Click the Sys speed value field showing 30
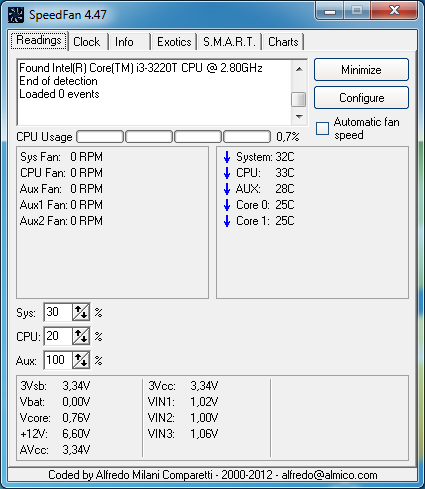The width and height of the screenshot is (425, 489). click(x=58, y=312)
